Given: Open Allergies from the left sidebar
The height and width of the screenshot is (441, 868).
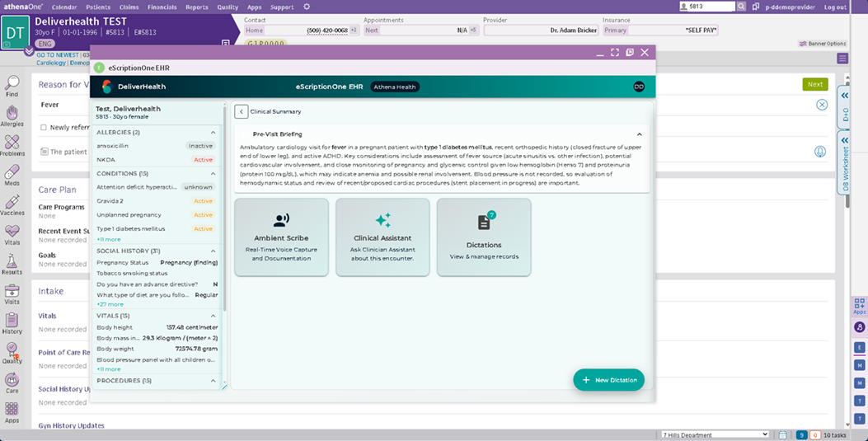Looking at the screenshot, I should click(12, 115).
